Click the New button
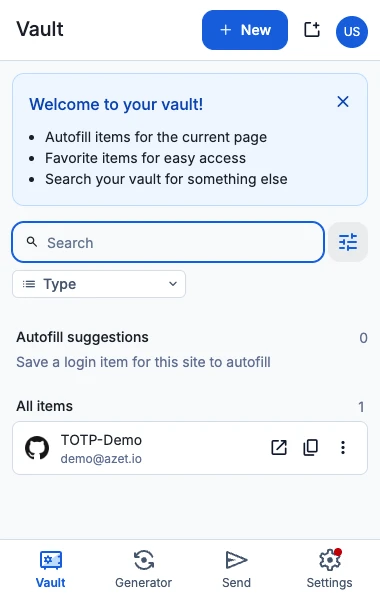 (245, 30)
